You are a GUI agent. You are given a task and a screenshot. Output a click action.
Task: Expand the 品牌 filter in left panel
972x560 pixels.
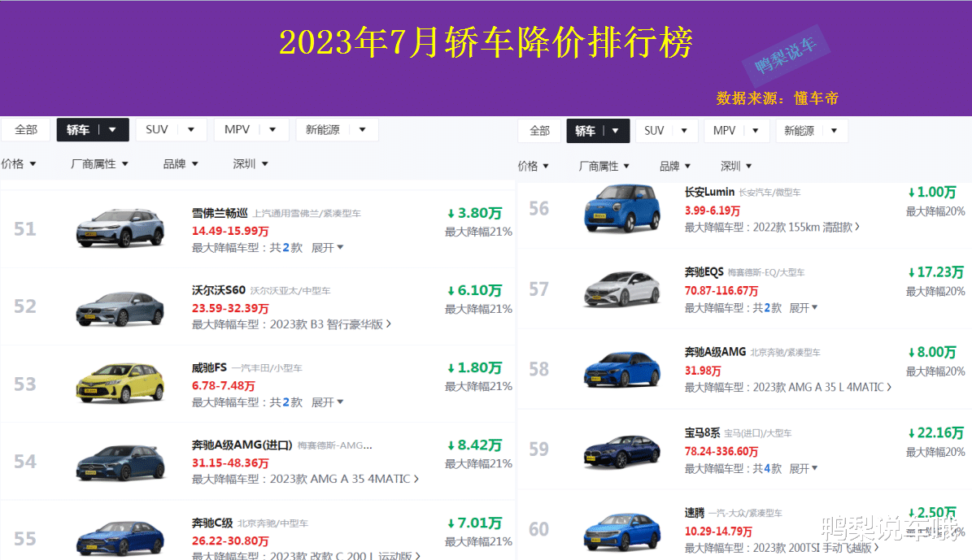(x=181, y=163)
